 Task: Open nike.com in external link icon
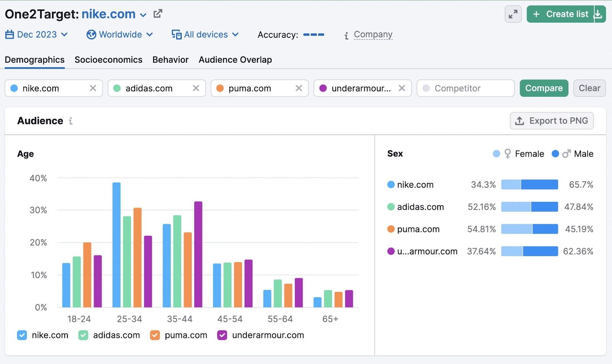click(157, 13)
